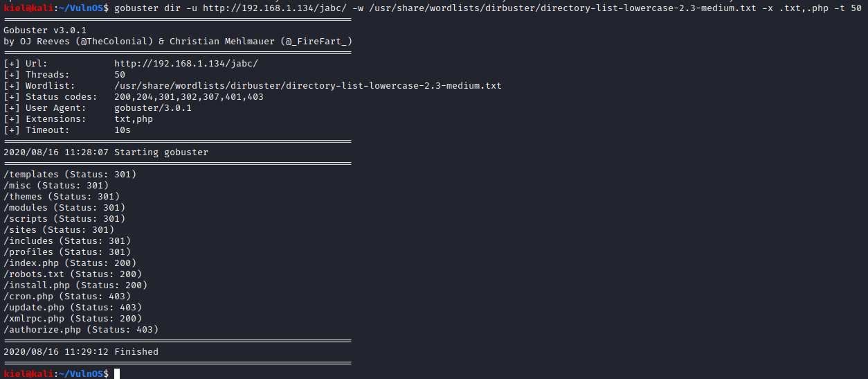The height and width of the screenshot is (379, 868).
Task: Click the target URL http://192.168.1.134/jabc/ in Url row
Action: [x=186, y=64]
